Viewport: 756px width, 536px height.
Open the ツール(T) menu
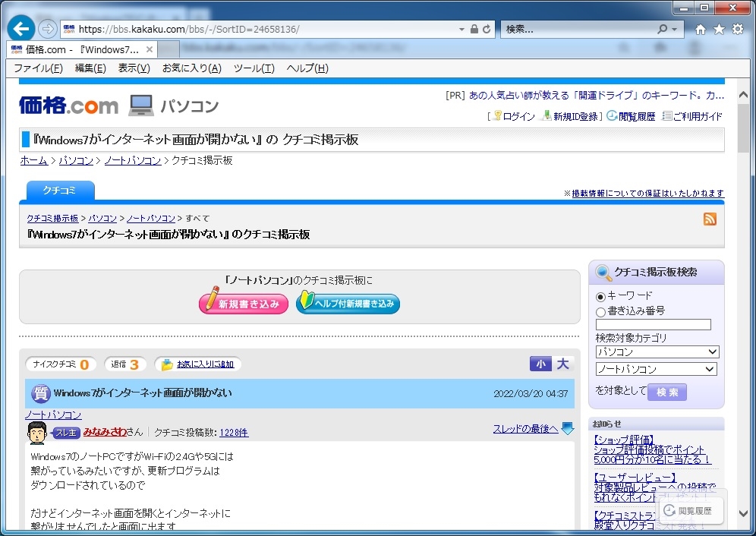click(x=254, y=68)
